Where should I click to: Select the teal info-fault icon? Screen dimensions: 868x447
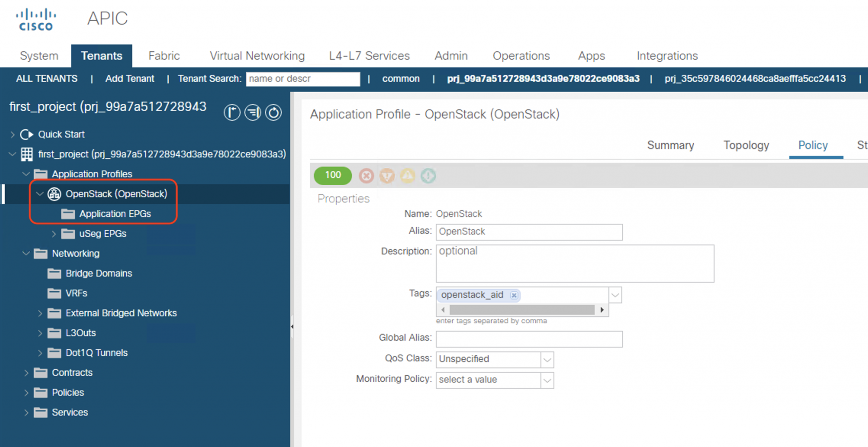(x=428, y=176)
